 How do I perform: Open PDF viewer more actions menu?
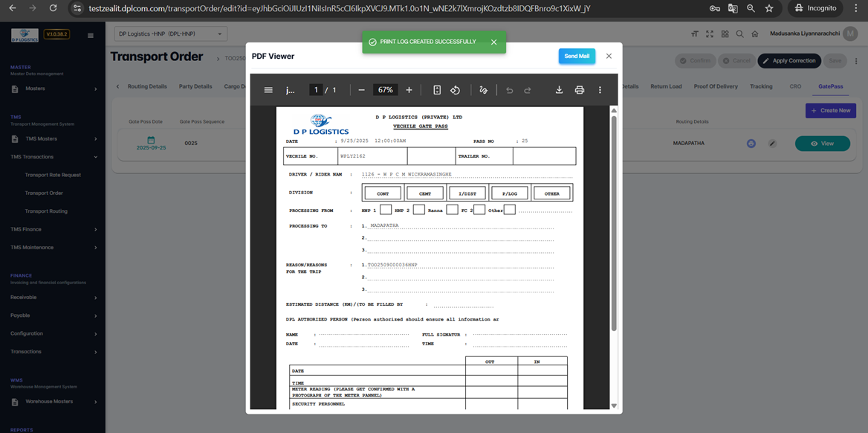tap(600, 90)
